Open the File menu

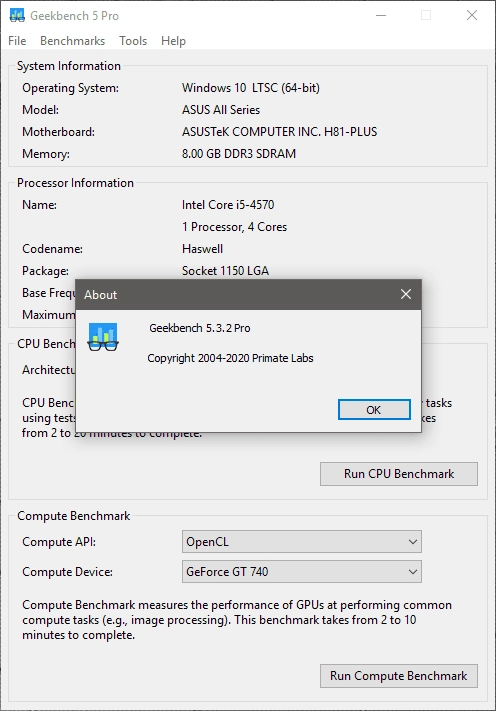click(x=17, y=41)
